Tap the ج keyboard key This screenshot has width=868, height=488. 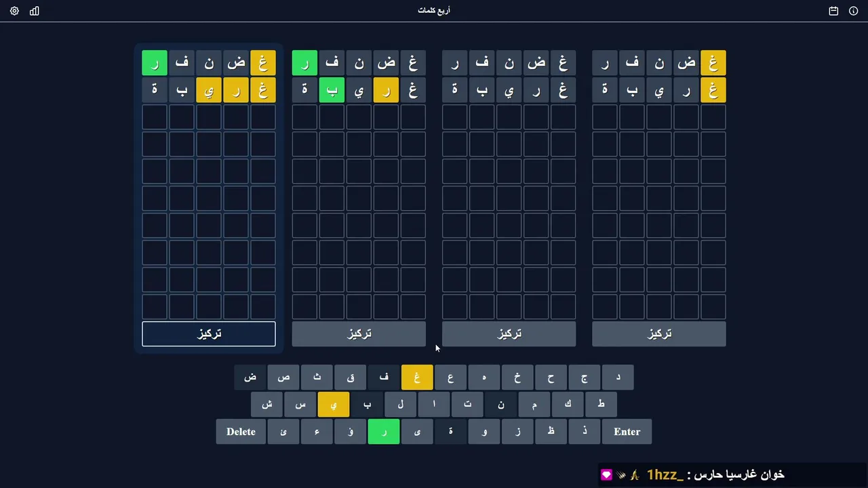click(585, 378)
